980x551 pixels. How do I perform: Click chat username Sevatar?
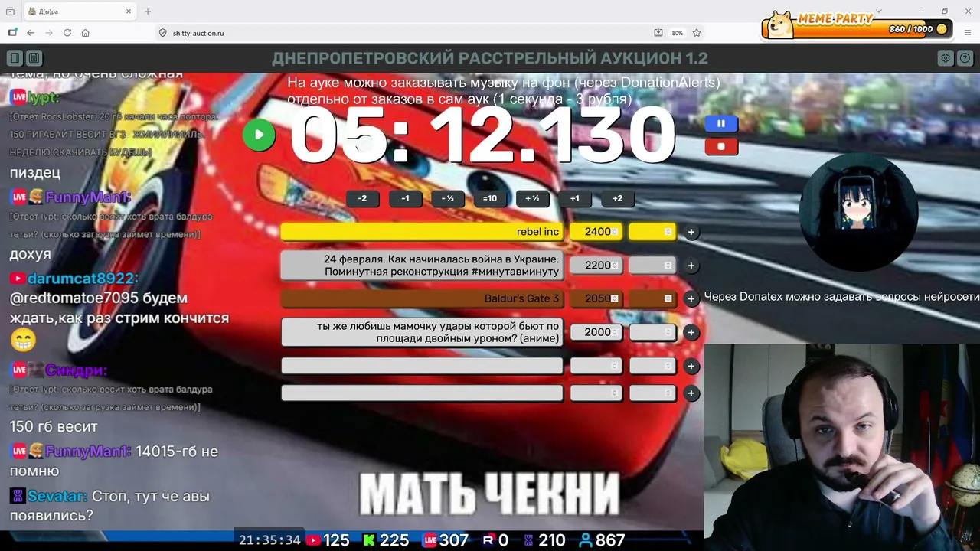(57, 497)
